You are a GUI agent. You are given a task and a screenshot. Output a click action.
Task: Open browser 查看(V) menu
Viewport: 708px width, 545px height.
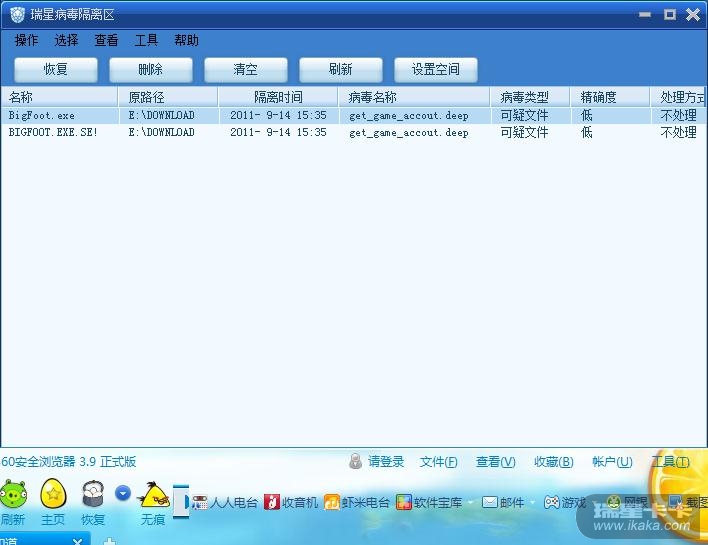point(496,461)
